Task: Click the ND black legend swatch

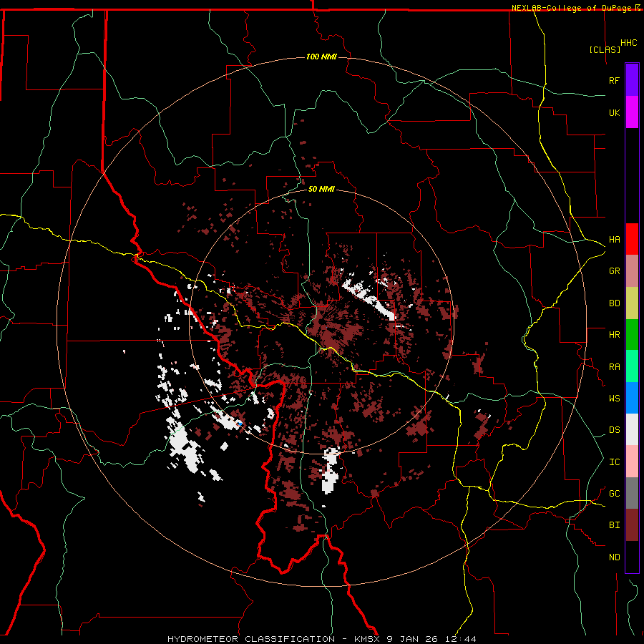Action: pos(632,557)
